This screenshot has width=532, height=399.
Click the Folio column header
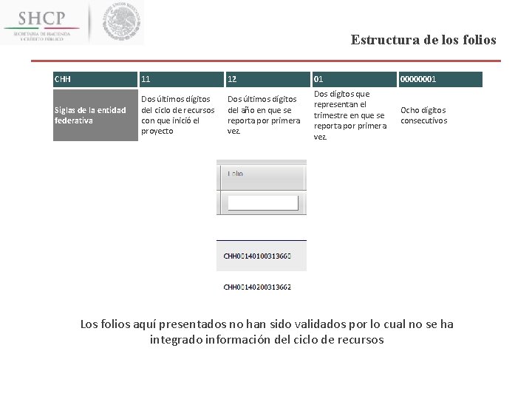pyautogui.click(x=262, y=177)
